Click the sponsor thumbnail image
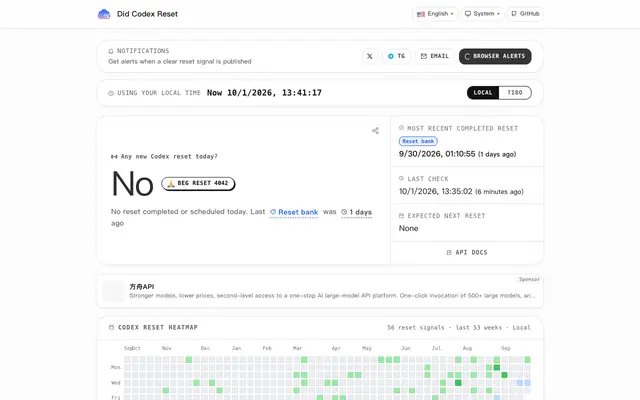 click(x=114, y=291)
